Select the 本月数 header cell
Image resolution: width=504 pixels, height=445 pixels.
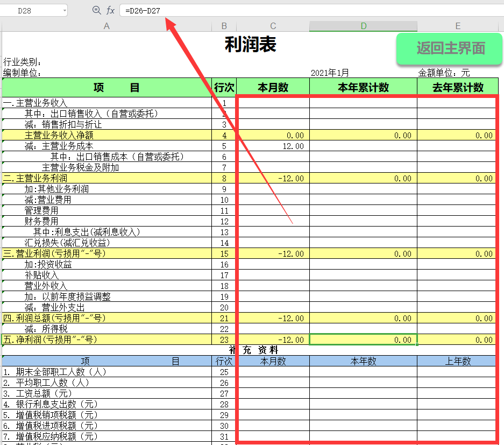273,87
